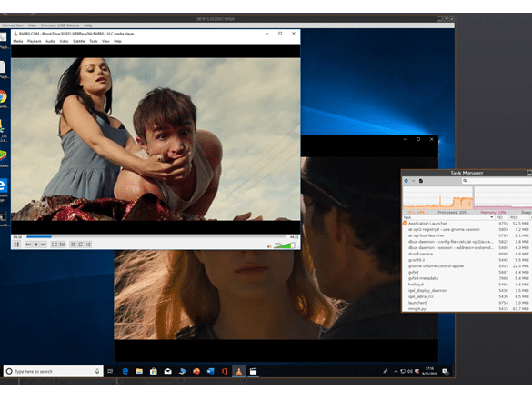Click VLC previous track button

[28, 245]
